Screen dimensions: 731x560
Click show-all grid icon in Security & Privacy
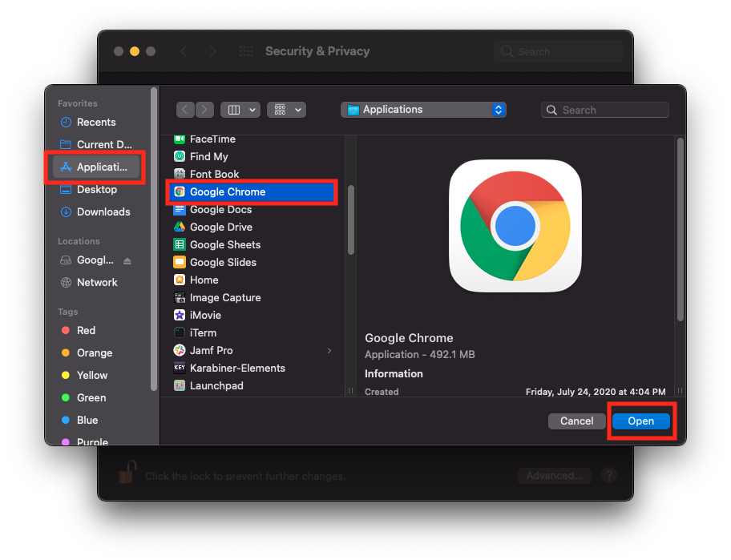point(246,51)
